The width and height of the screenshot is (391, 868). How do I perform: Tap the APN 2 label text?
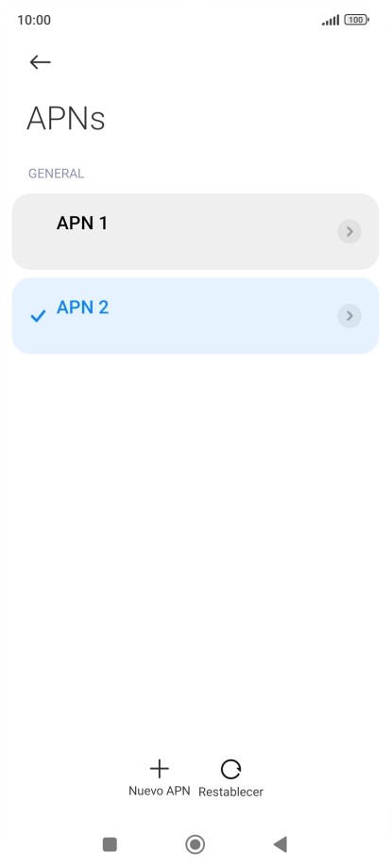pos(82,308)
